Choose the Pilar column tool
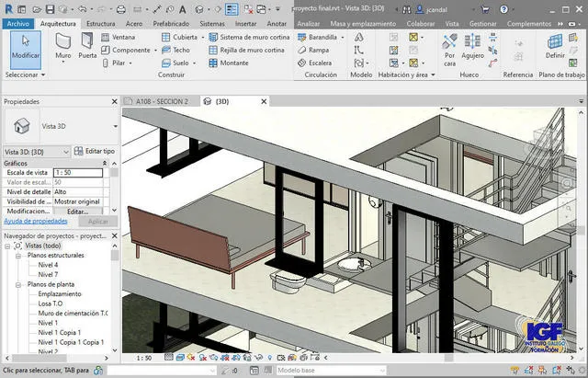Image resolution: width=588 pixels, height=378 pixels. (x=114, y=63)
